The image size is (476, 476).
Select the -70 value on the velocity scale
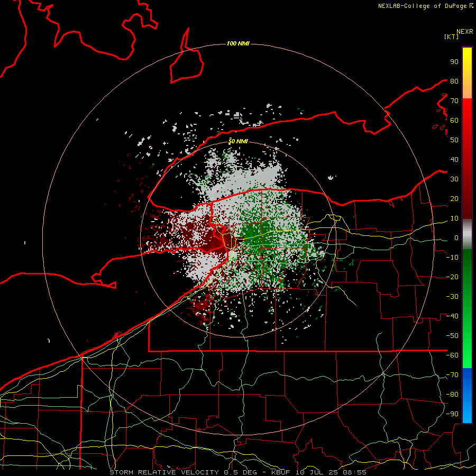pyautogui.click(x=452, y=375)
